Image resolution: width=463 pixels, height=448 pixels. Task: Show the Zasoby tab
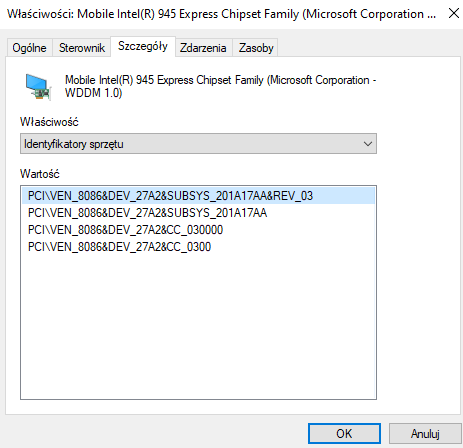tap(256, 48)
